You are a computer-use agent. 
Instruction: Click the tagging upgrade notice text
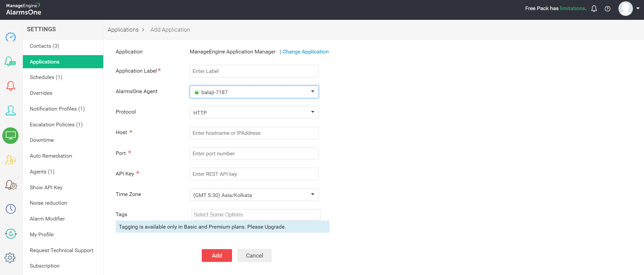(202, 227)
